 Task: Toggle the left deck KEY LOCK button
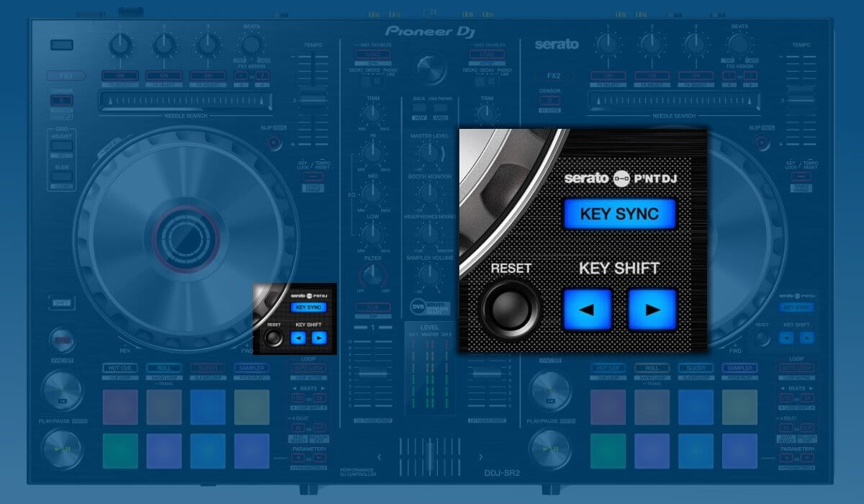click(x=312, y=176)
